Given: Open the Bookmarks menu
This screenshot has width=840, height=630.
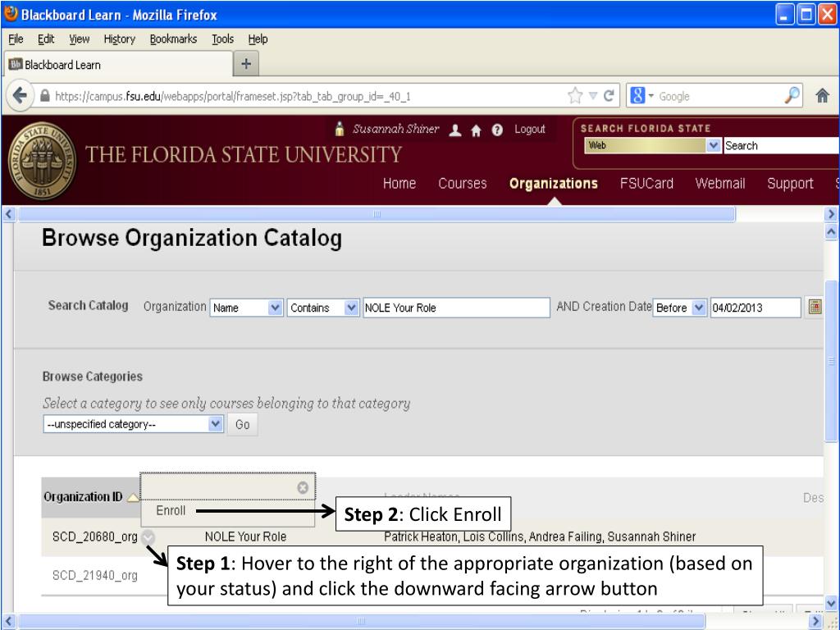Looking at the screenshot, I should [173, 39].
